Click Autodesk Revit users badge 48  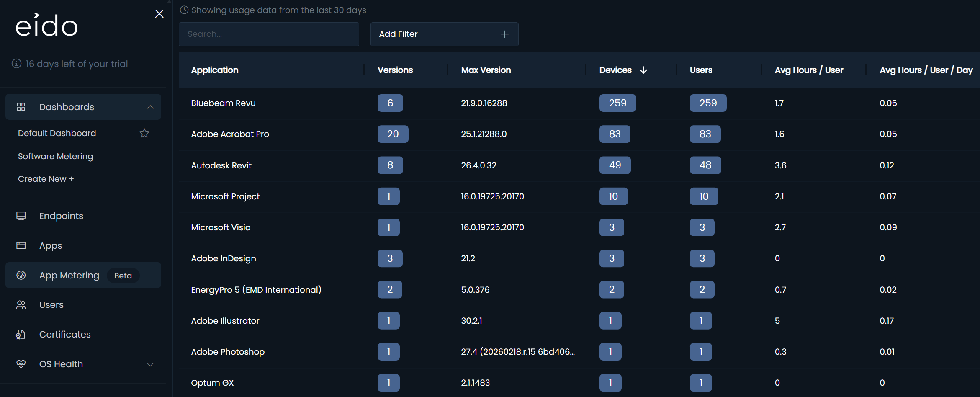(x=705, y=165)
